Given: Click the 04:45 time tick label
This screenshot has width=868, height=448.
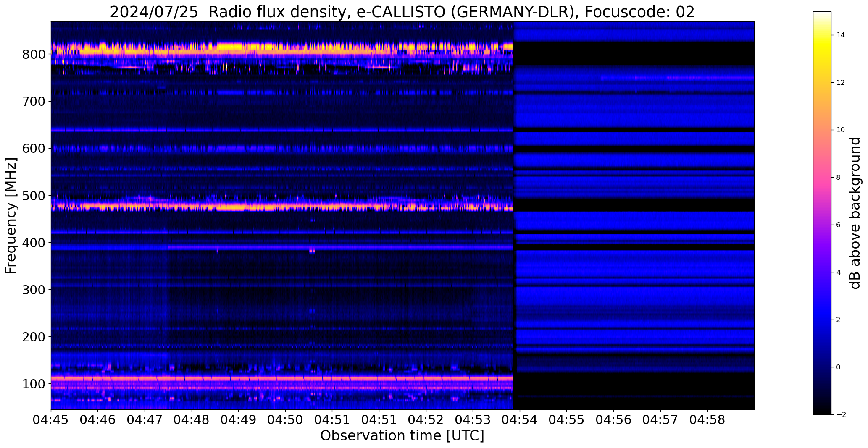Looking at the screenshot, I should coord(51,420).
